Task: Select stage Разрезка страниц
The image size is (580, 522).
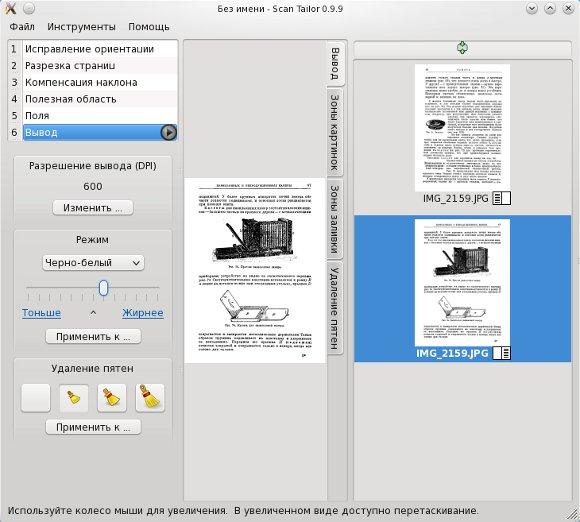Action: pyautogui.click(x=100, y=65)
